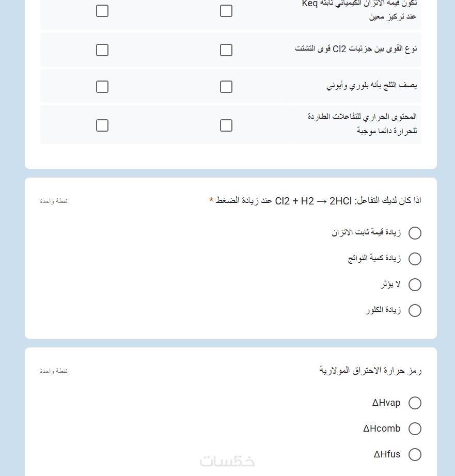Check right checkbox in the Keq row
This screenshot has height=476, width=455.
click(x=226, y=11)
